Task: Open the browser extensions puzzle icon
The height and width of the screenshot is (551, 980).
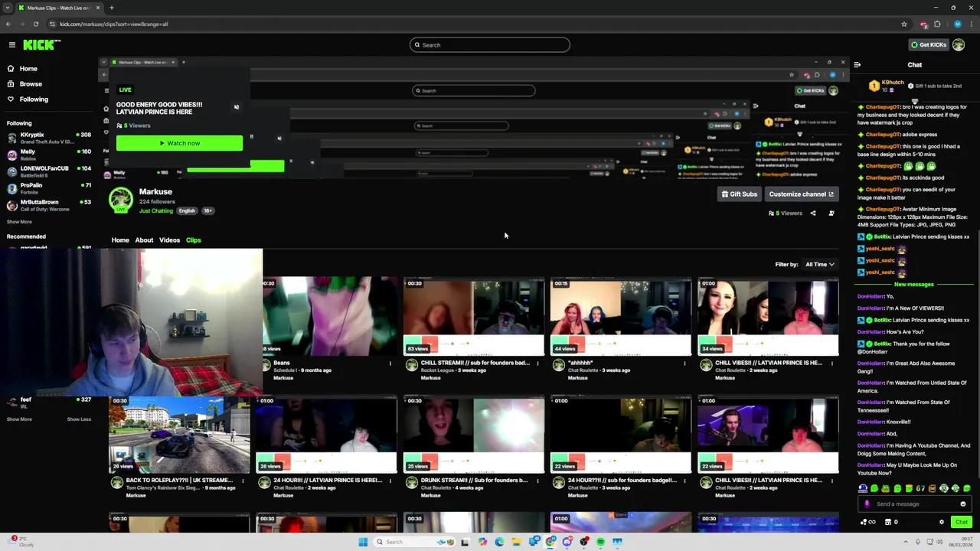Action: [x=937, y=24]
